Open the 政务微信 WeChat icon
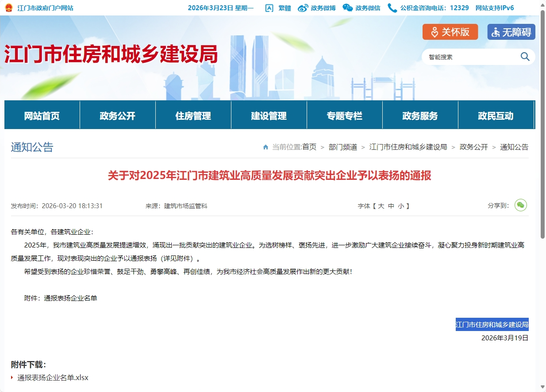The width and height of the screenshot is (546, 392). point(348,8)
